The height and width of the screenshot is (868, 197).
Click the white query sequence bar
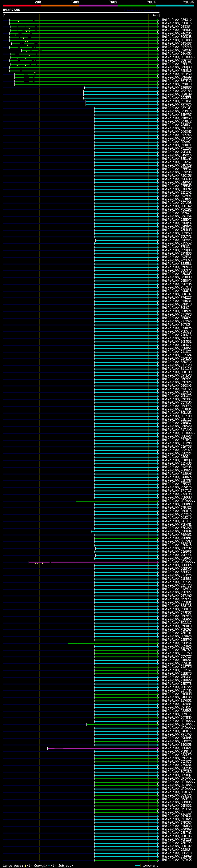pyautogui.click(x=81, y=12)
